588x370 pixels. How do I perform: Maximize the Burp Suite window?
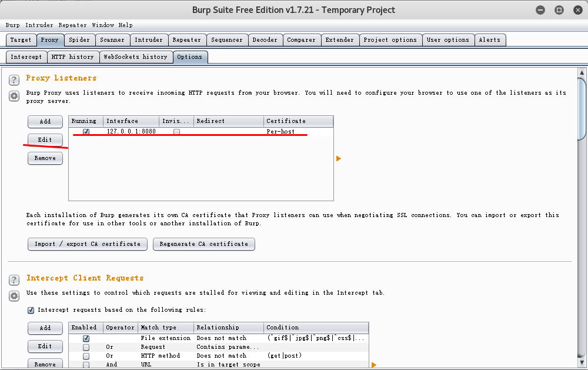tap(559, 10)
